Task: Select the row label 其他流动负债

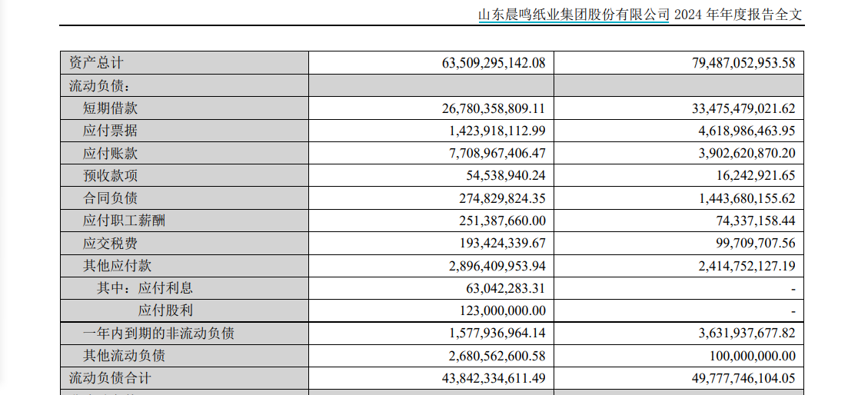Action: (124, 356)
